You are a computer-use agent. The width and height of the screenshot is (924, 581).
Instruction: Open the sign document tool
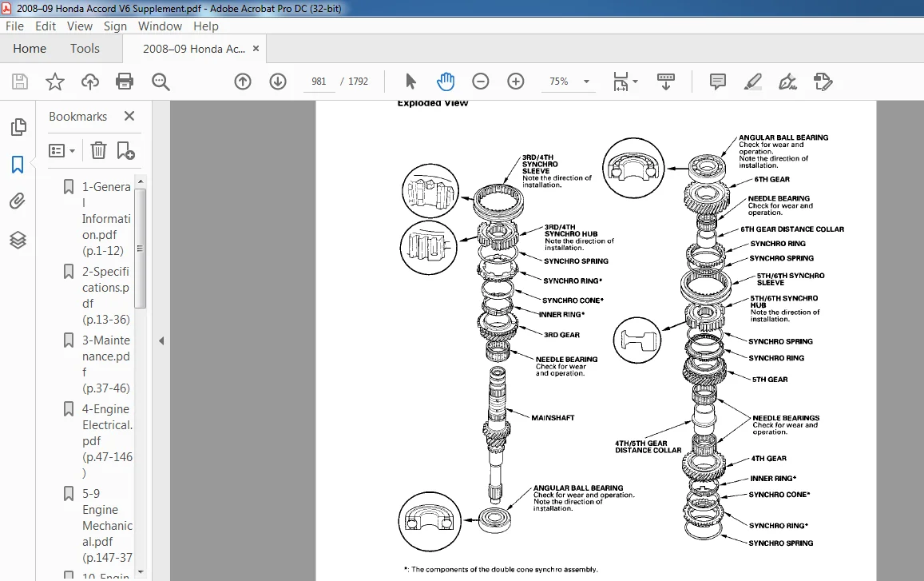[x=788, y=82]
